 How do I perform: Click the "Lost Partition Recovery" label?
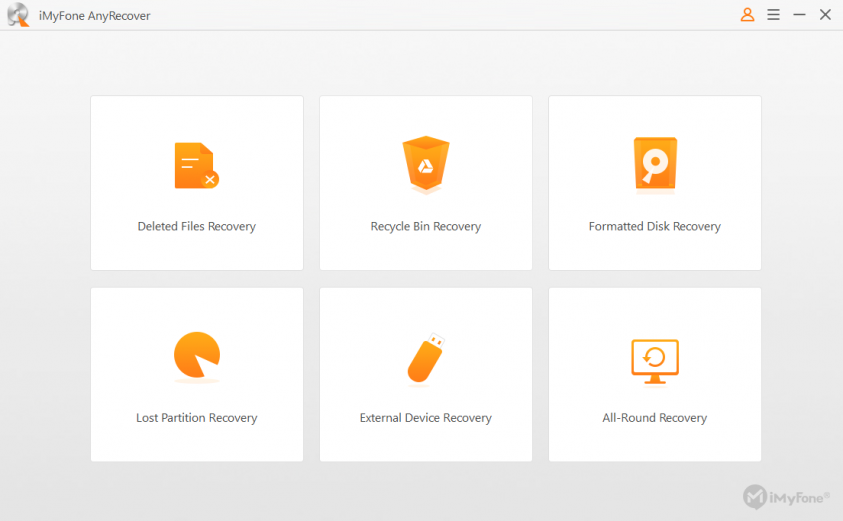(196, 418)
